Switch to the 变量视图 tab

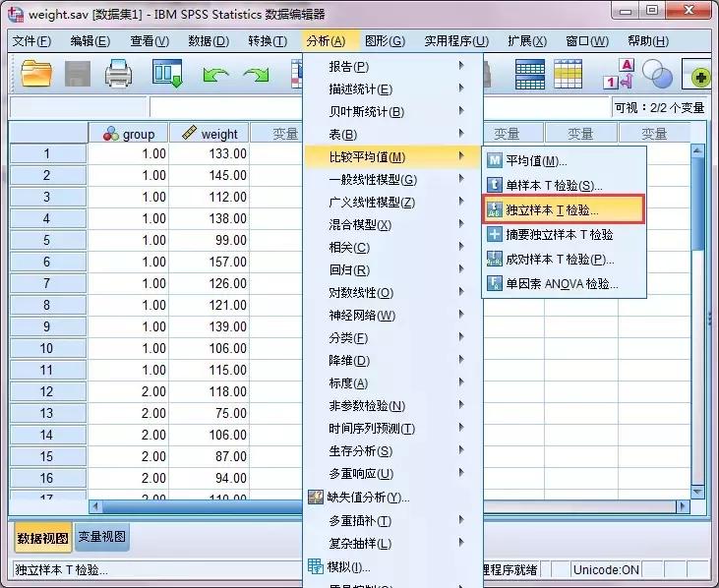[101, 537]
